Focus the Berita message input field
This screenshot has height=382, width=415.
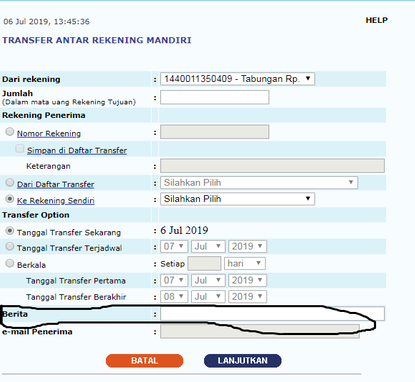(x=272, y=314)
